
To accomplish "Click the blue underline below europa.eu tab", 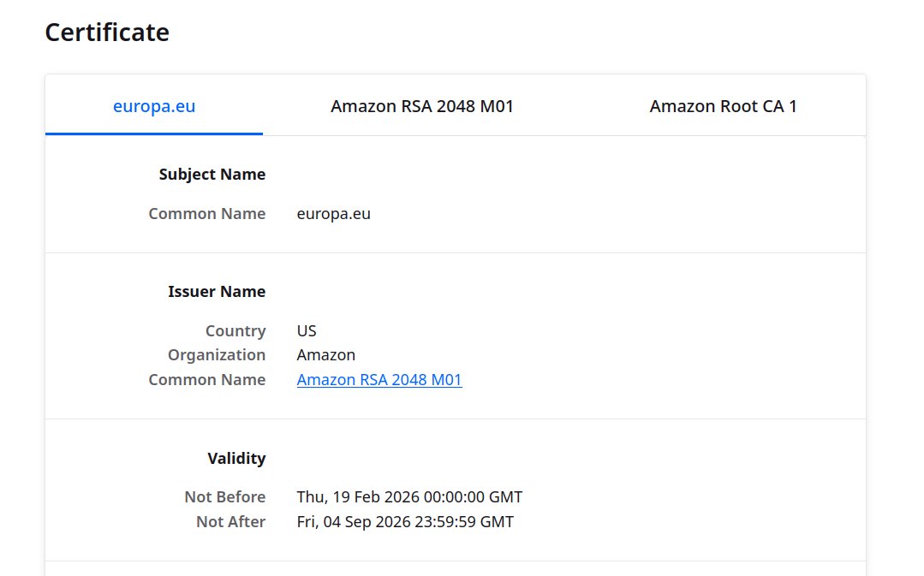I will tap(154, 134).
